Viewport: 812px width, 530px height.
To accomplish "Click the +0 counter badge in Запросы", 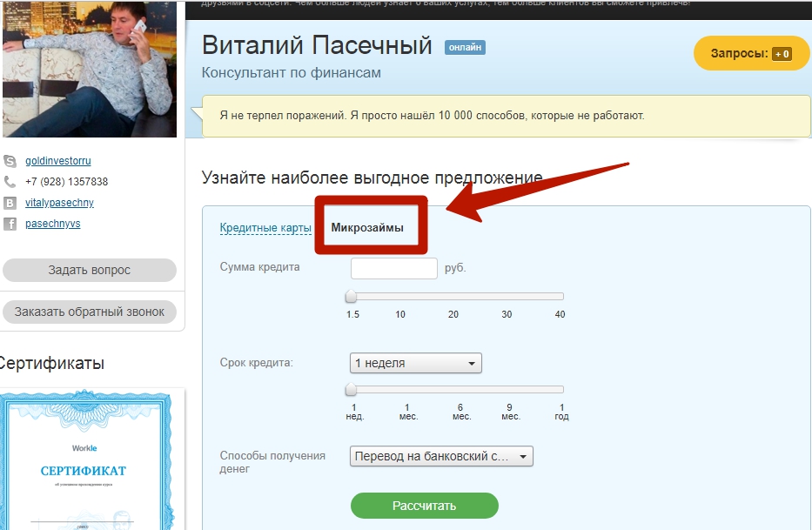I will point(782,54).
